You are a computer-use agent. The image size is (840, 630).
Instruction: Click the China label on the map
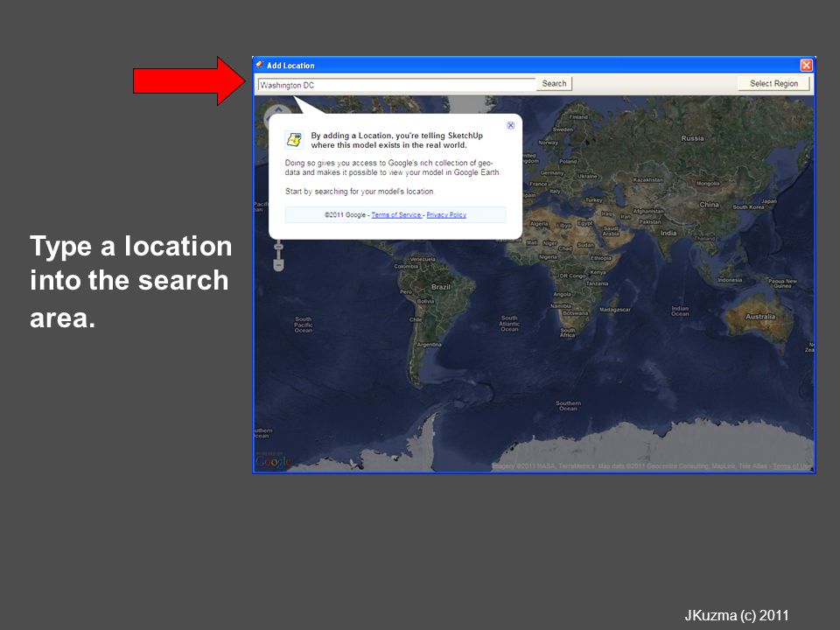(709, 205)
